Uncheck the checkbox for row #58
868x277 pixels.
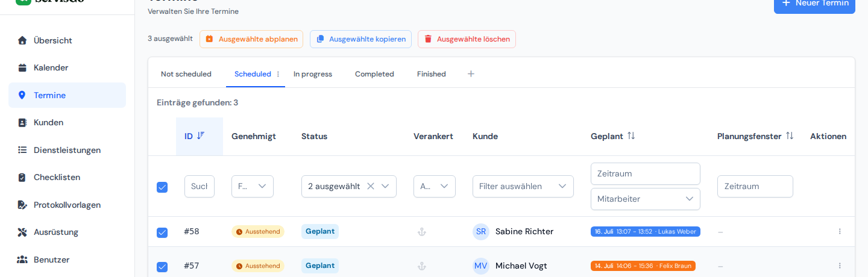[162, 232]
